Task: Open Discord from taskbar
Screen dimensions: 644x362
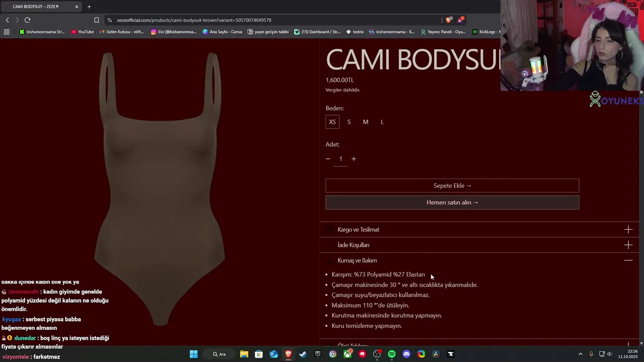Action: [x=407, y=354]
